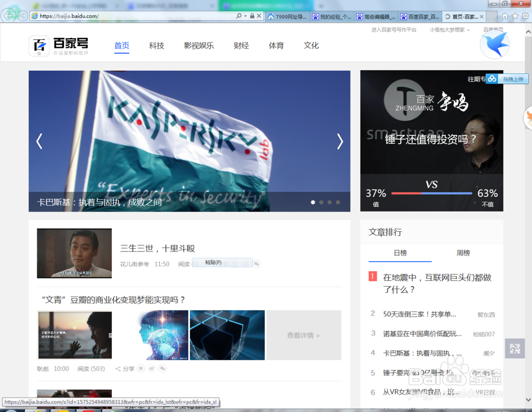The image size is (532, 412).
Task: Open ranked article 50天连倒三家！共享单...
Action: 420,314
